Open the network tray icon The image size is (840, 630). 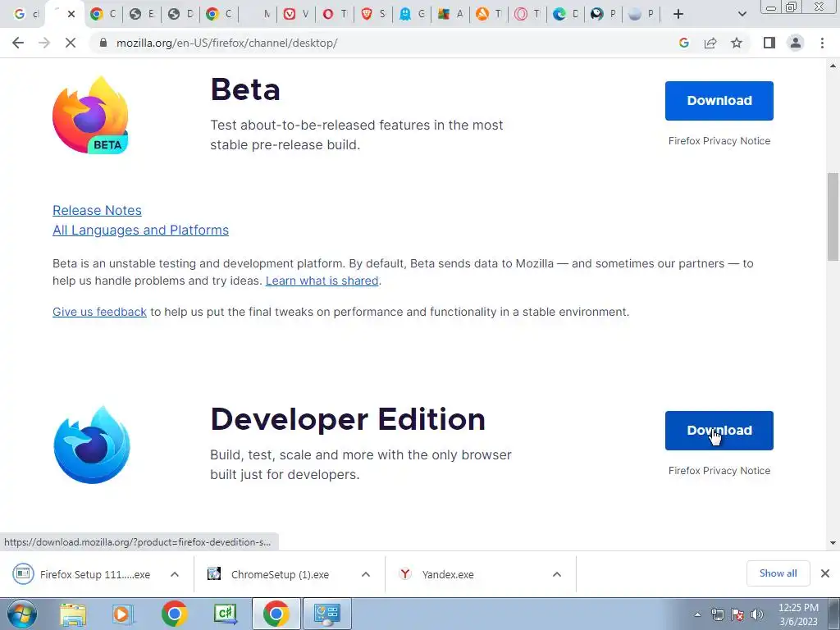(x=717, y=614)
